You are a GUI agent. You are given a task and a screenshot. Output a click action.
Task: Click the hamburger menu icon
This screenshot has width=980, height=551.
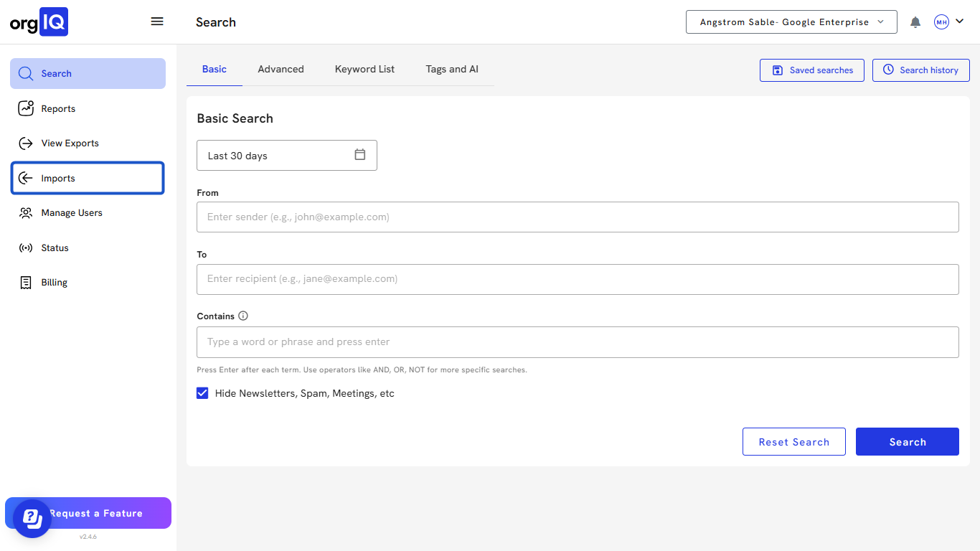tap(157, 22)
